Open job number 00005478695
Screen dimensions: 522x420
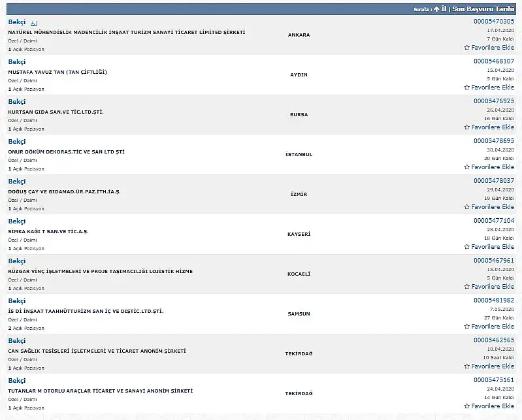point(494,141)
